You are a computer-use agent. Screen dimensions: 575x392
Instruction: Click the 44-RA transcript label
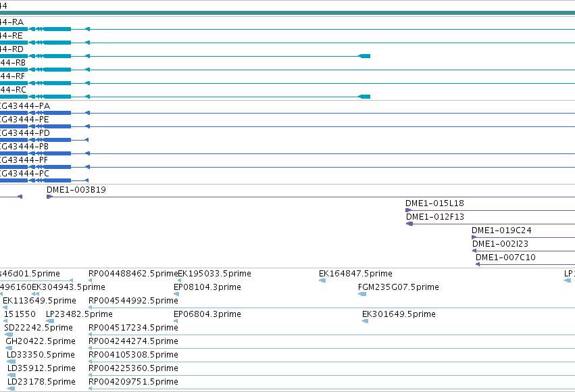pyautogui.click(x=11, y=22)
